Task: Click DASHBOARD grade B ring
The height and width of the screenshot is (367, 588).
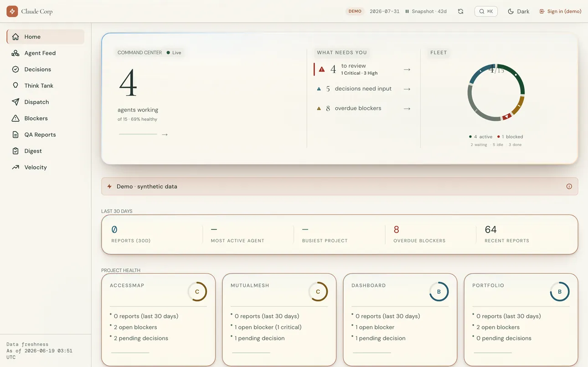Action: click(x=439, y=291)
